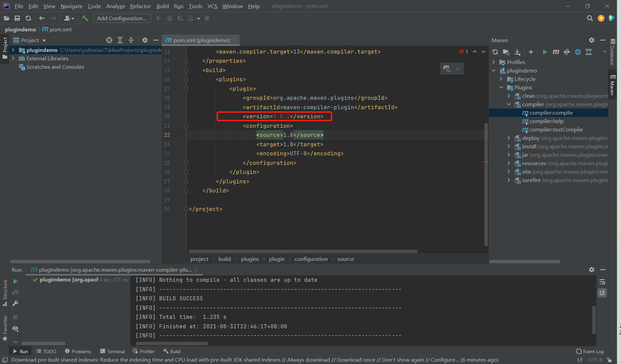Click the Build project hammer icon

(85, 18)
